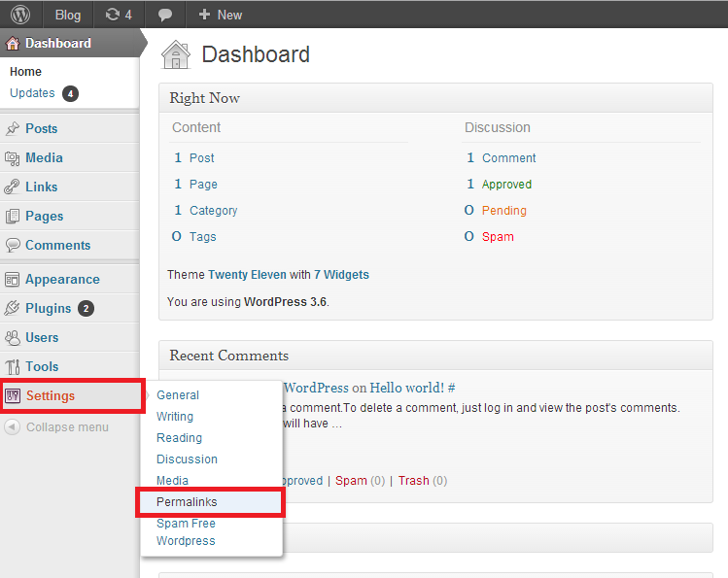The image size is (728, 578).
Task: Click the Media camera icon in sidebar
Action: 13,158
